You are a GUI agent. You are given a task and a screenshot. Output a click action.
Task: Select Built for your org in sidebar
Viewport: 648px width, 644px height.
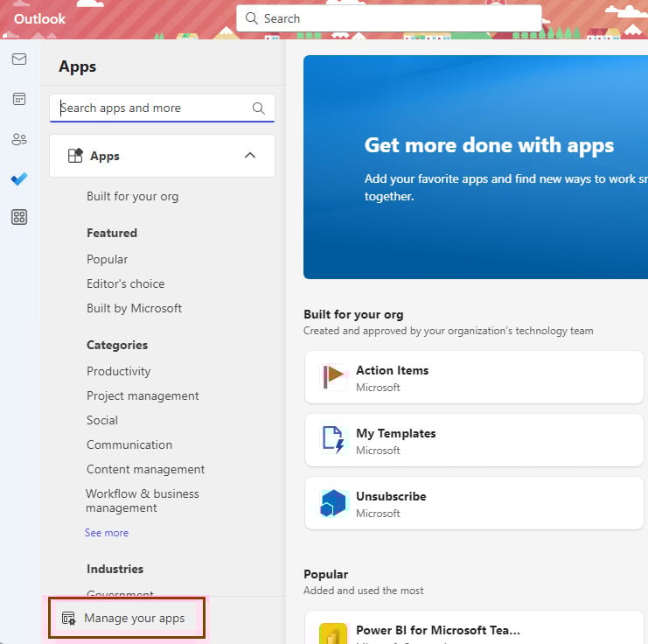coord(133,197)
